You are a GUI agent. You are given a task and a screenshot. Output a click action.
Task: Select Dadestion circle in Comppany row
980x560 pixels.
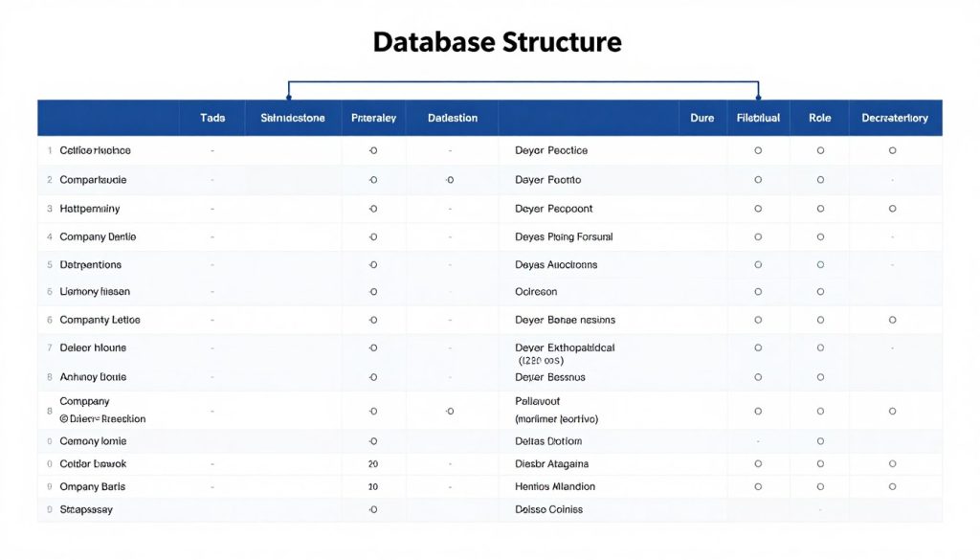click(450, 412)
